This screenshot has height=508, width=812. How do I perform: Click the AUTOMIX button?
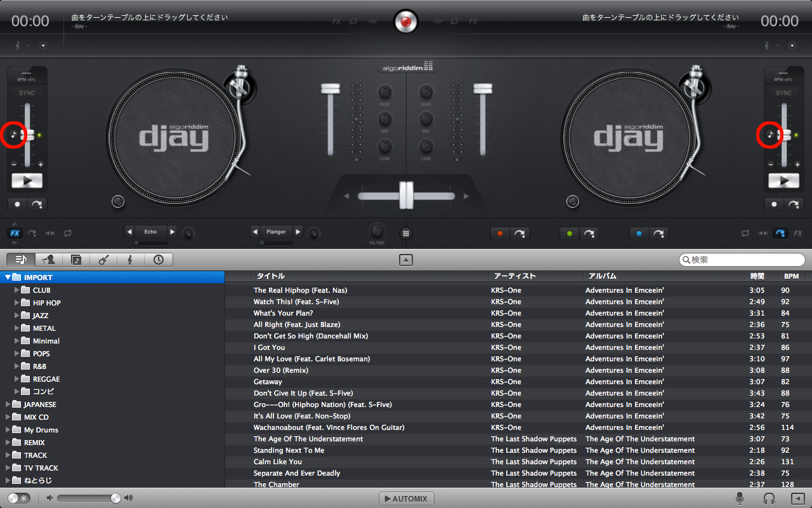(407, 498)
